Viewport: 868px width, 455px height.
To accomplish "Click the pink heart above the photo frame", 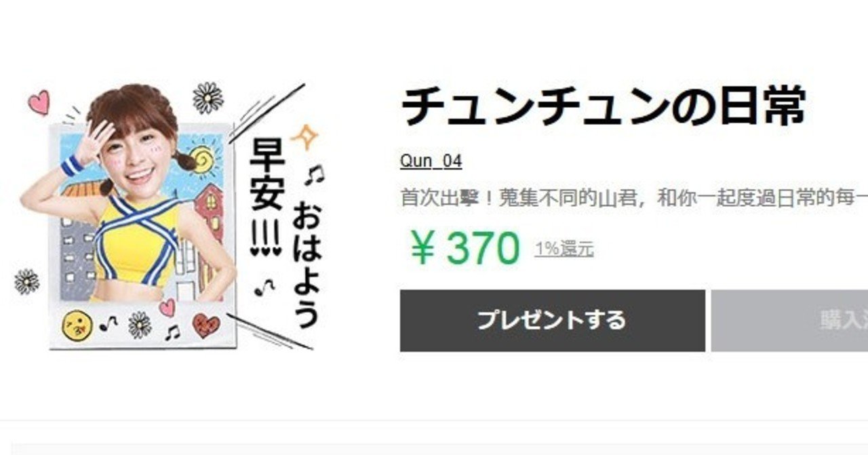I will coord(39,102).
